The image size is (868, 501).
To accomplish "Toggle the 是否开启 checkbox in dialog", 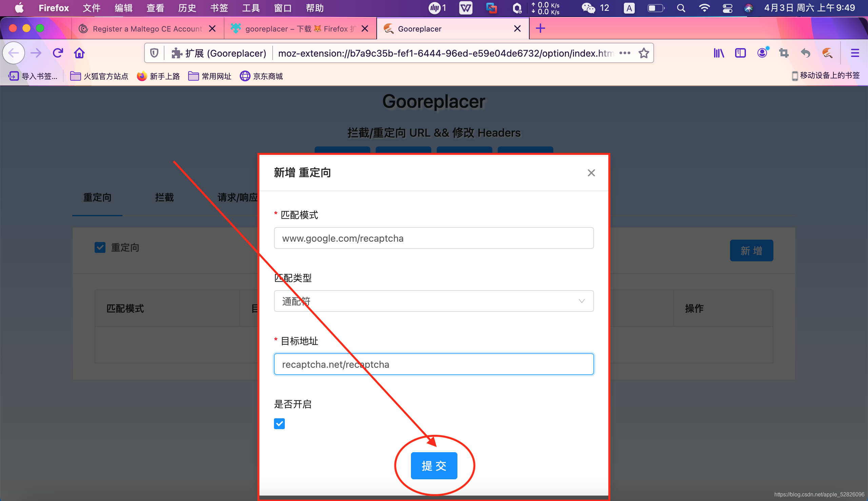I will (x=279, y=424).
